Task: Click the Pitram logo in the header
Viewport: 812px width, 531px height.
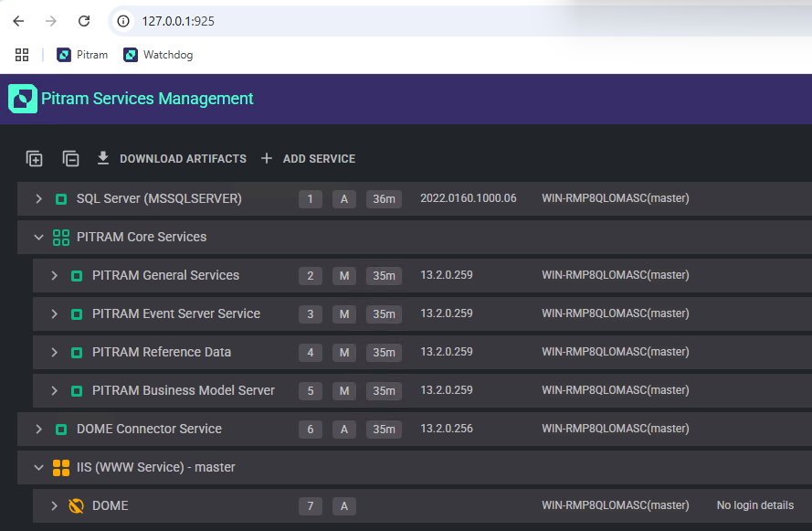Action: click(23, 99)
